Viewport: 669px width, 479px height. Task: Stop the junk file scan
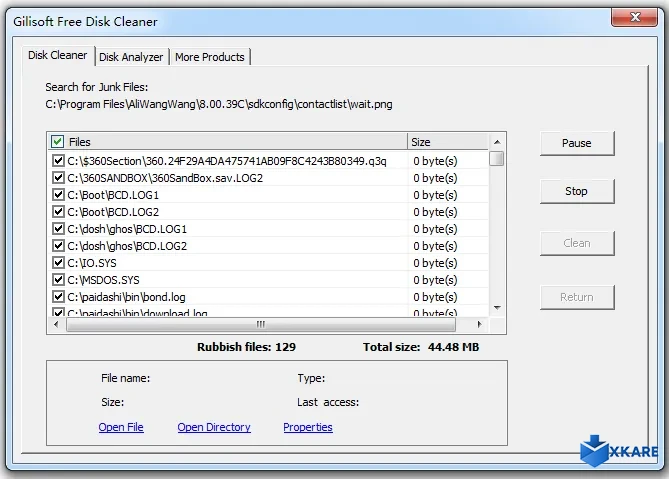pos(577,191)
